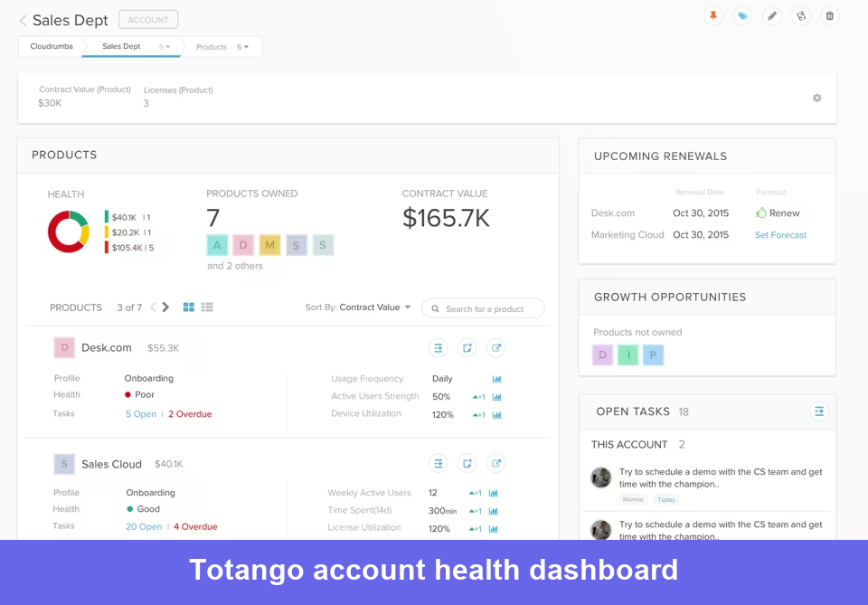Click inside the Search for a product field
Screen dimensions: 868x605
[x=483, y=307]
